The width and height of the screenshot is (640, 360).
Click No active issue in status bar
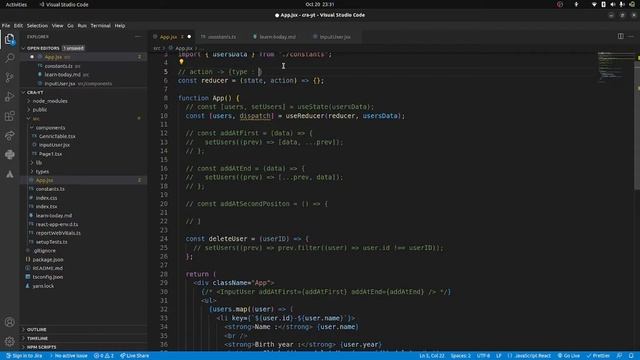(68, 356)
